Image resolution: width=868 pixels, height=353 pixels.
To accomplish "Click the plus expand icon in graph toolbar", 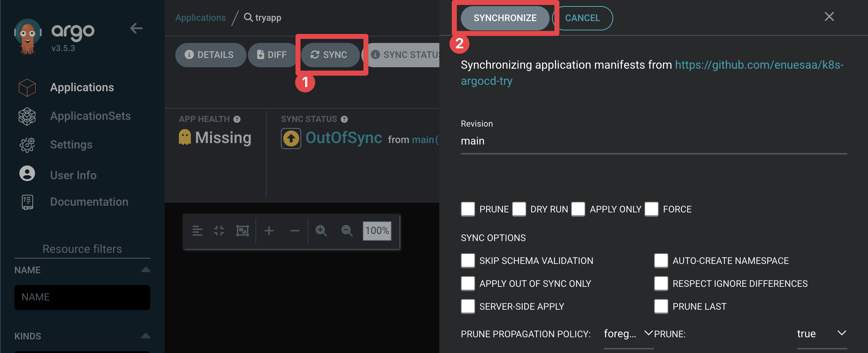I will click(x=269, y=231).
